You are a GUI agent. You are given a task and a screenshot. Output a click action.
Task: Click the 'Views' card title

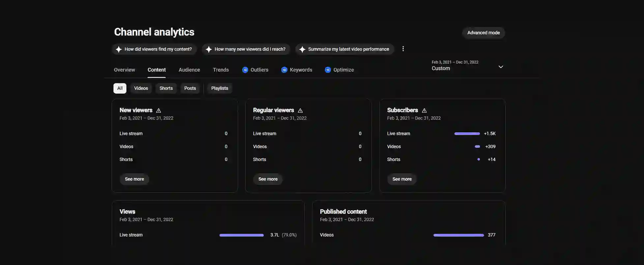click(x=128, y=212)
